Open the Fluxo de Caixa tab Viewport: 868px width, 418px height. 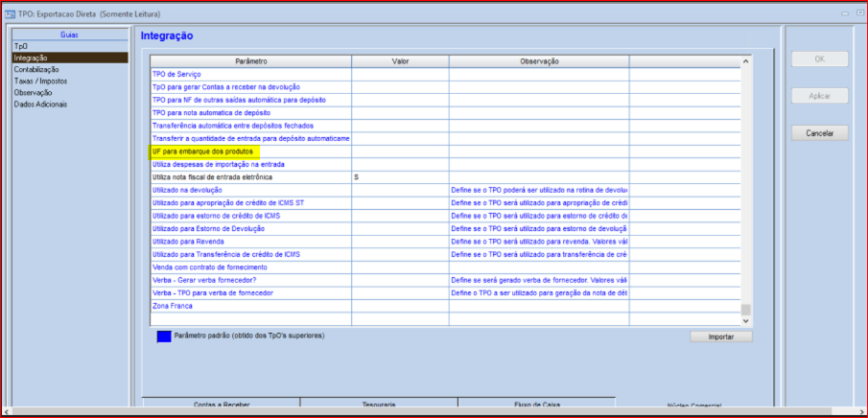(x=536, y=406)
